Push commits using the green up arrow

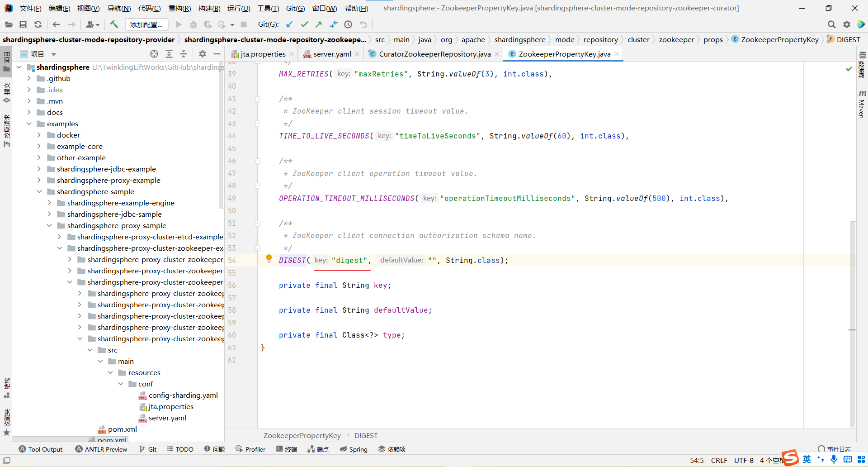click(x=319, y=24)
